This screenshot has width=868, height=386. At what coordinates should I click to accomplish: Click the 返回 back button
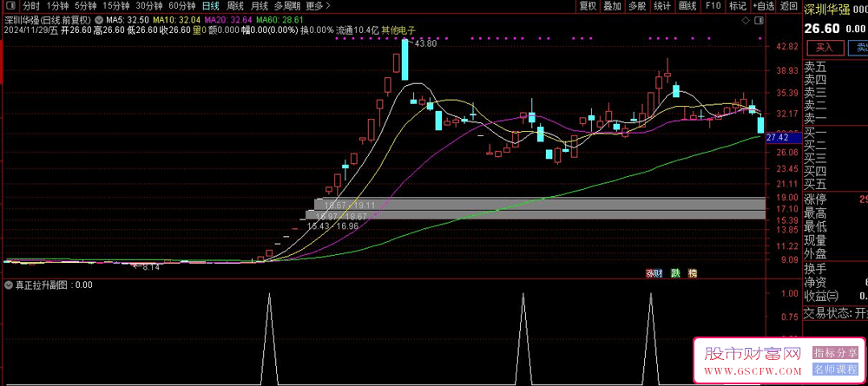[788, 6]
